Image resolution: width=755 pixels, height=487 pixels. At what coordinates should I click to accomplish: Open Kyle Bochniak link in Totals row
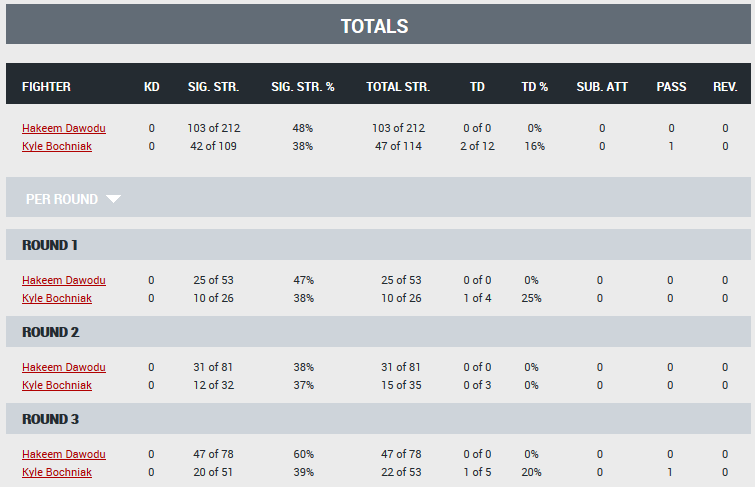[x=57, y=146]
